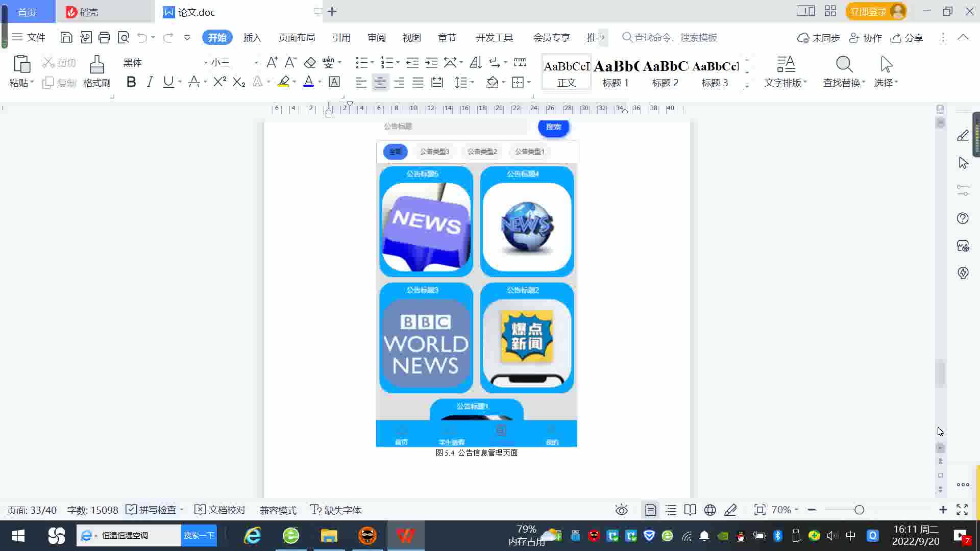This screenshot has width=980, height=551.
Task: Click the Find and Replace magnifier icon
Action: point(844,65)
